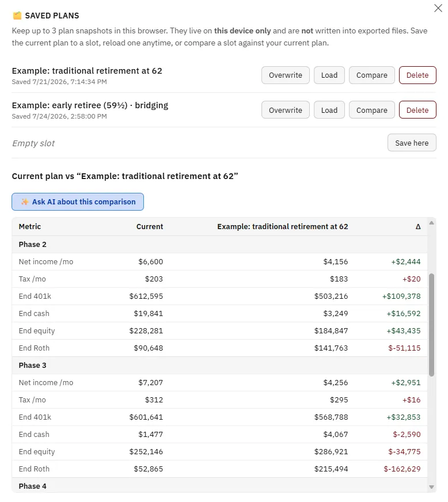This screenshot has width=448, height=502.
Task: Click the scroll down arrow of comparison table
Action: click(x=431, y=486)
